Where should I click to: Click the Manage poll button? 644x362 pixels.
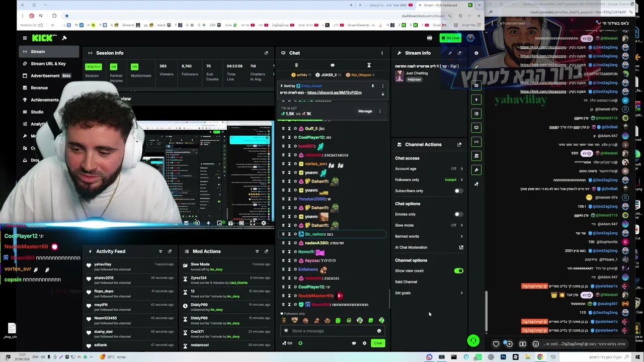point(365,111)
